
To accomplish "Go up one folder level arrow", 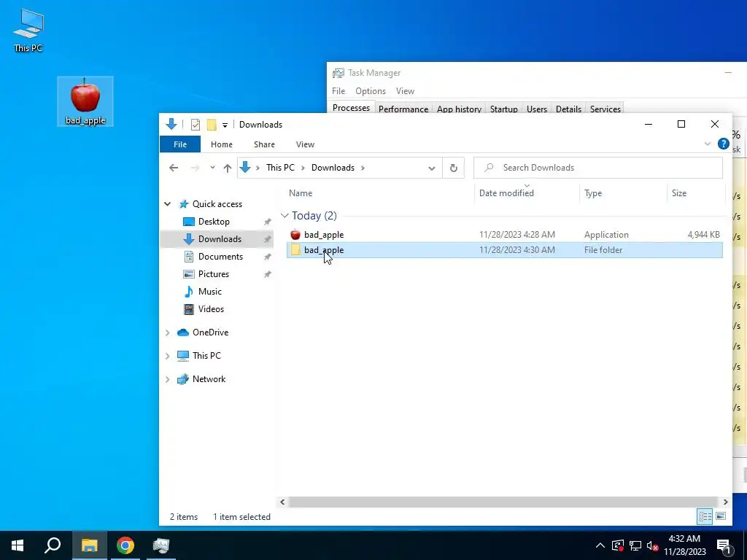I will (x=228, y=168).
